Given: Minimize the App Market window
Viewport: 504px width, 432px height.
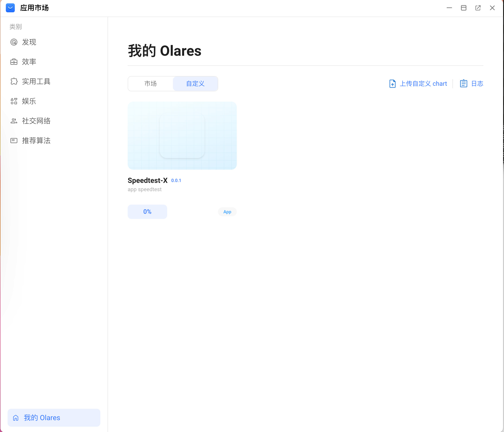Looking at the screenshot, I should coord(449,8).
